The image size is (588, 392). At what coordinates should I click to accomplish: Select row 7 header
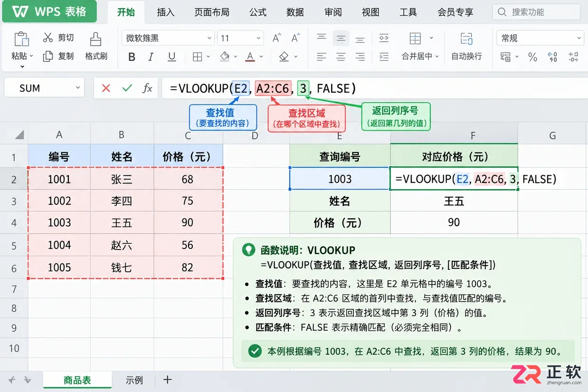14,289
